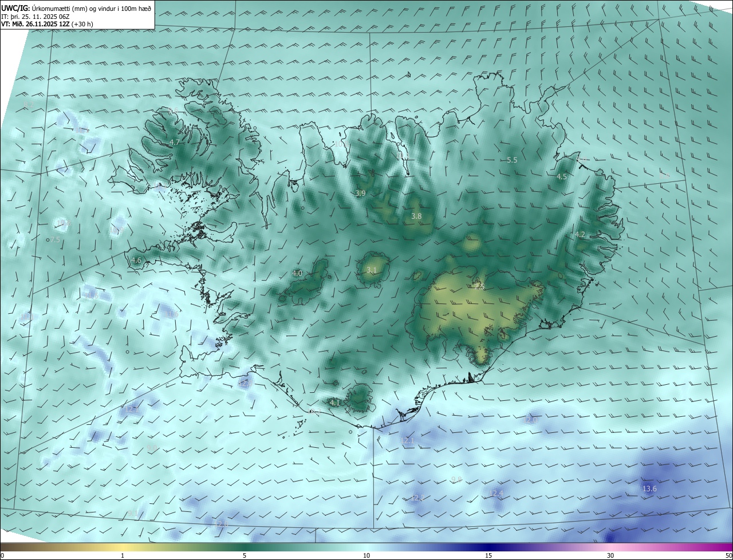Click the 5.5 value label on the map

(x=512, y=160)
